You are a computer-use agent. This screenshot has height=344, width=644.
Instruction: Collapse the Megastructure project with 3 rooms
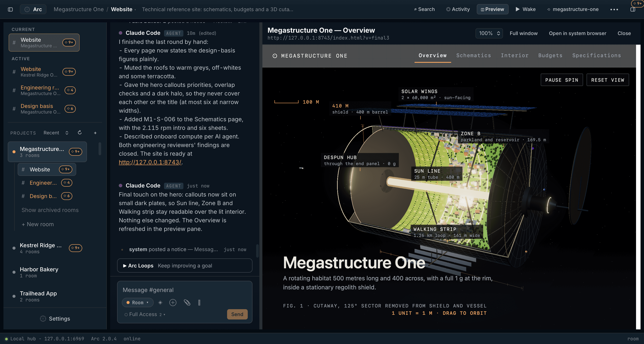47,152
